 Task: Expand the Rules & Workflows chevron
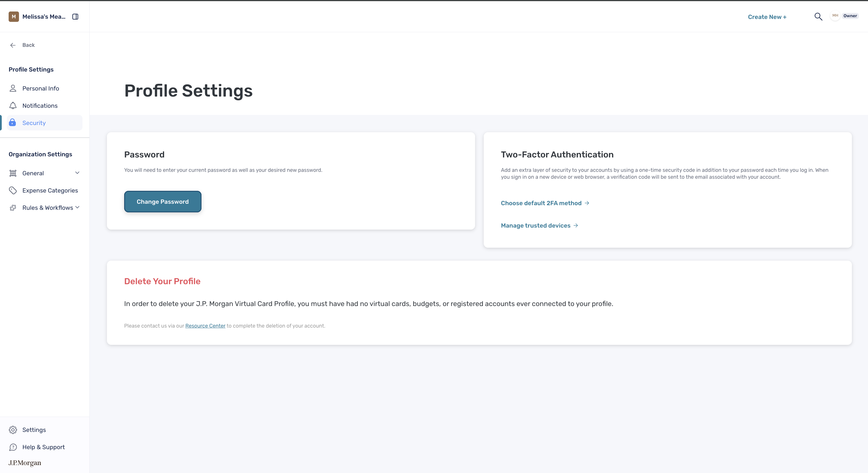click(x=78, y=207)
